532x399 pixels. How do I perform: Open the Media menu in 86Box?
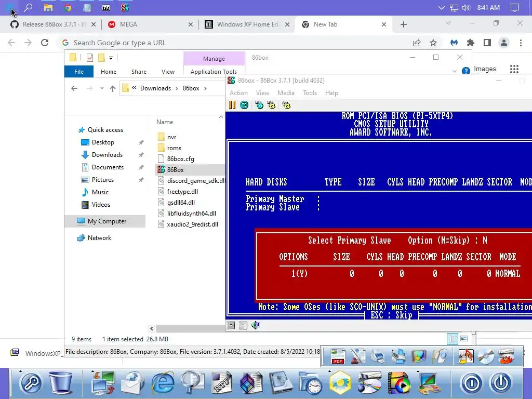tap(286, 93)
